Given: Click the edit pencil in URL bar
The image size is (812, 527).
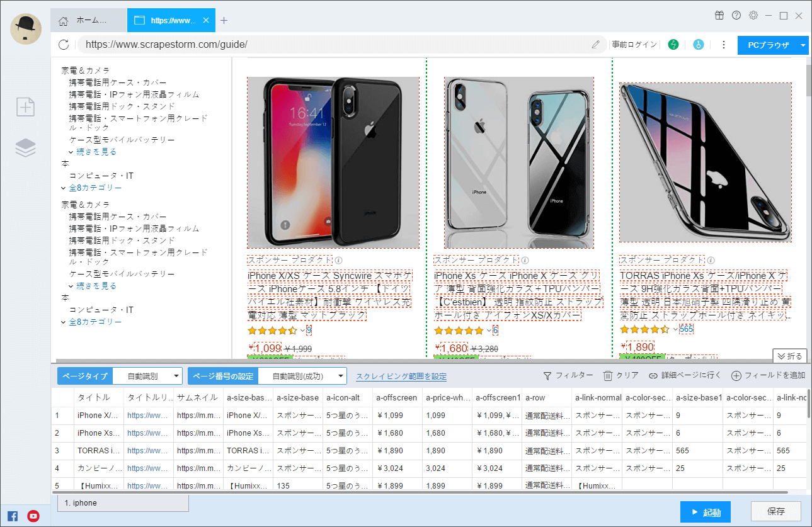Looking at the screenshot, I should click(596, 45).
